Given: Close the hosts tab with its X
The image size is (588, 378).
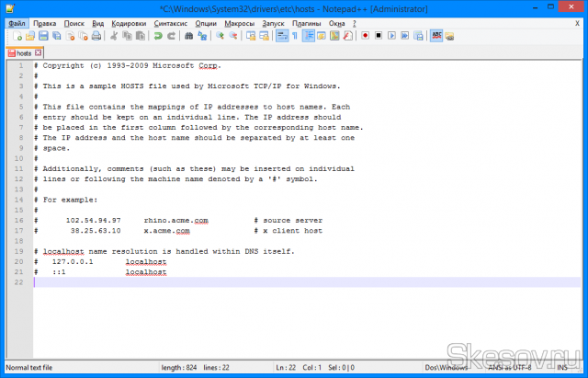Looking at the screenshot, I should coord(38,53).
